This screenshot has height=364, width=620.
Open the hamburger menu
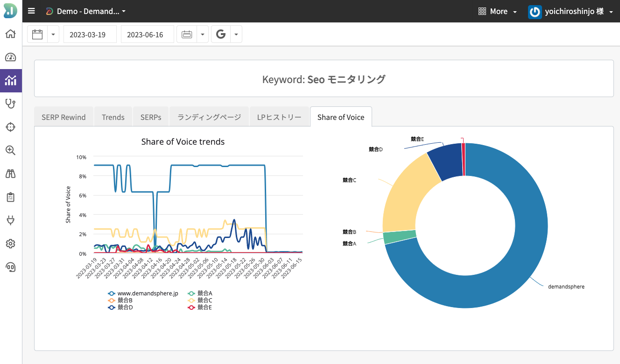(31, 11)
